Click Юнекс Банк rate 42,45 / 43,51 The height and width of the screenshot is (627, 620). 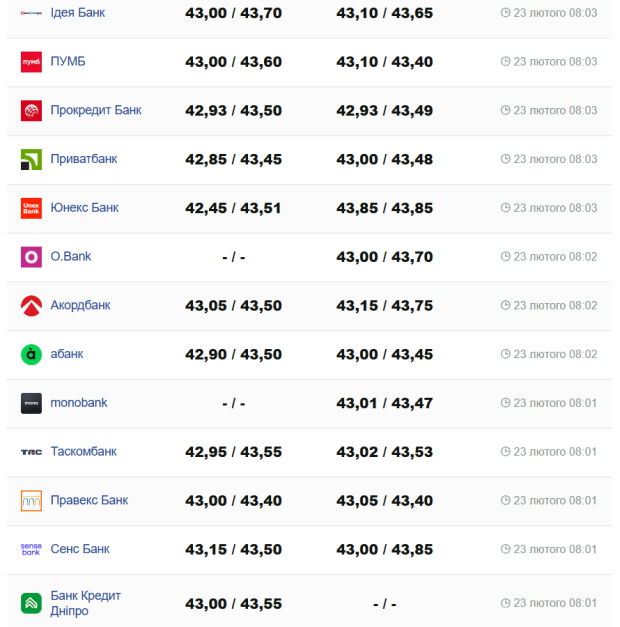coord(233,208)
